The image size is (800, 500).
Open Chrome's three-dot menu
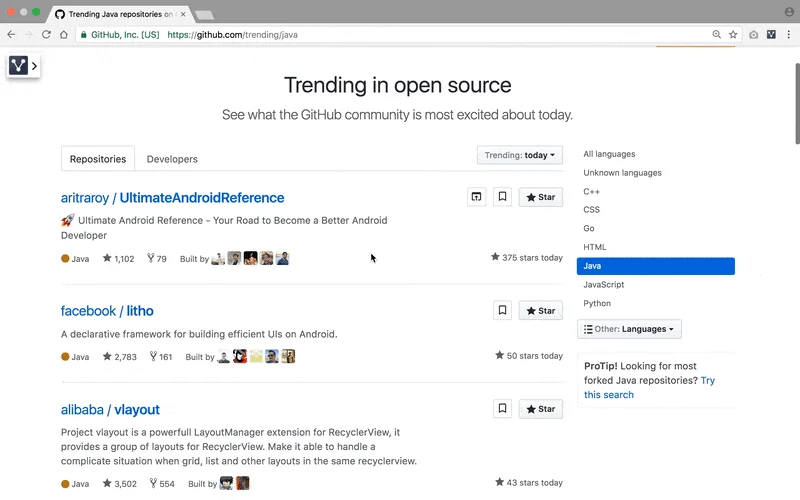pyautogui.click(x=788, y=34)
